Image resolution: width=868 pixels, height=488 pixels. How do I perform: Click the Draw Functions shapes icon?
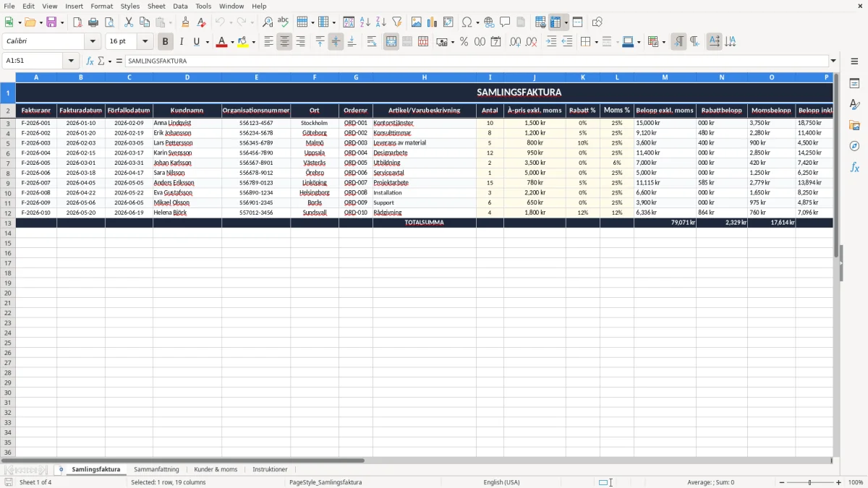click(x=597, y=22)
